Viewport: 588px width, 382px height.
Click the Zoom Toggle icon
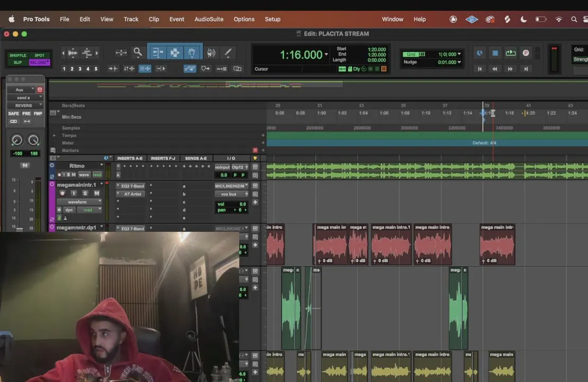pos(121,53)
